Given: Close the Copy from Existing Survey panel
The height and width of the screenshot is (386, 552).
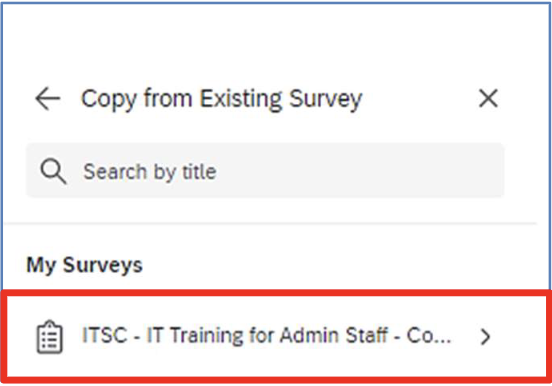Looking at the screenshot, I should tap(488, 98).
